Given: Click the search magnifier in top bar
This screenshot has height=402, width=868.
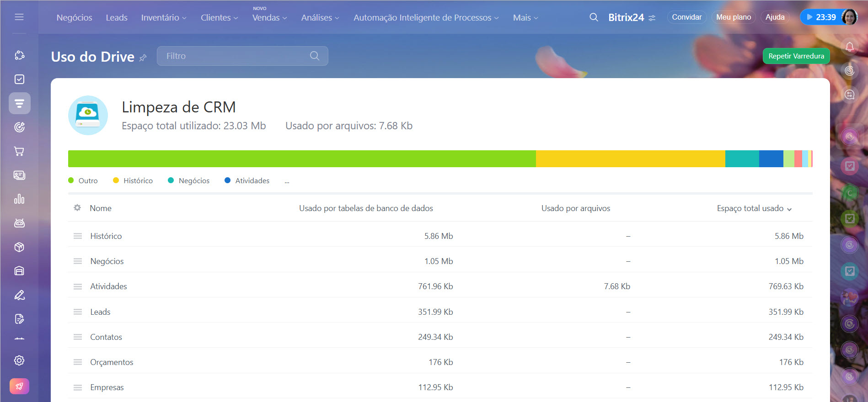Looking at the screenshot, I should 594,17.
